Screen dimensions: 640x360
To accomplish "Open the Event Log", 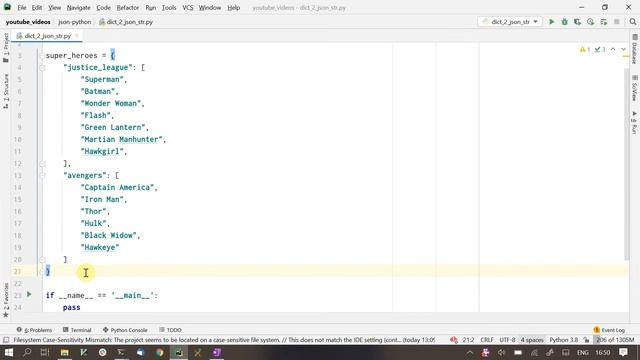I will pos(609,330).
